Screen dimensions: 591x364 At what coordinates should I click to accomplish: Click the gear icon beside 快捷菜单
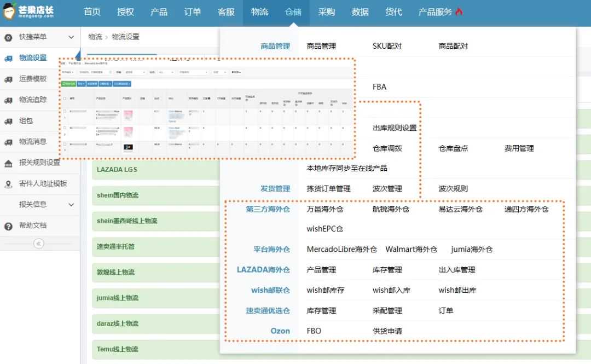pyautogui.click(x=8, y=37)
